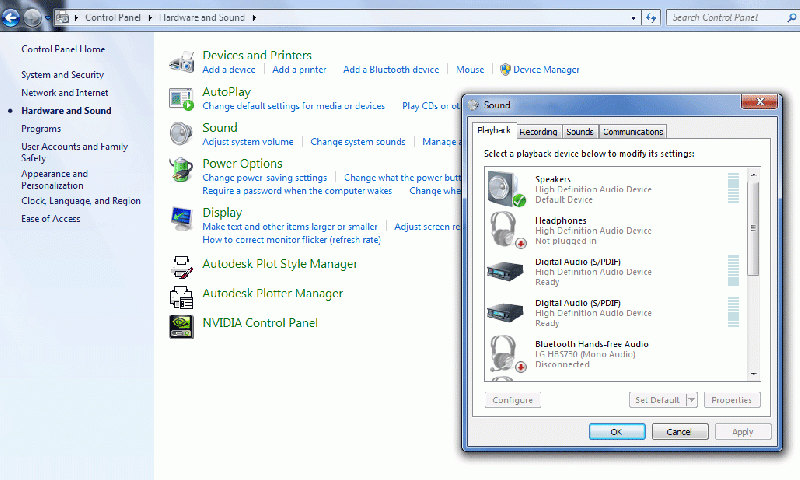Click the Control Panel breadcrumb
The image size is (800, 480).
click(x=113, y=18)
